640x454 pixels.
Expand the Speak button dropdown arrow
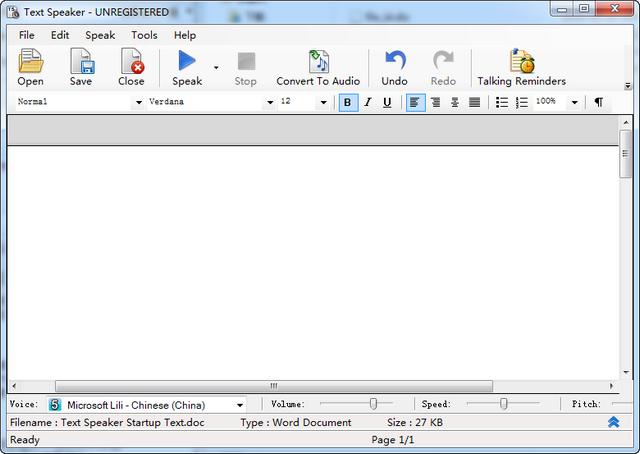[x=216, y=68]
